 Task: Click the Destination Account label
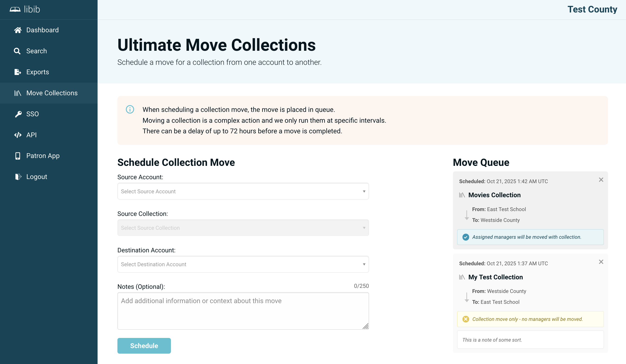[x=146, y=250]
